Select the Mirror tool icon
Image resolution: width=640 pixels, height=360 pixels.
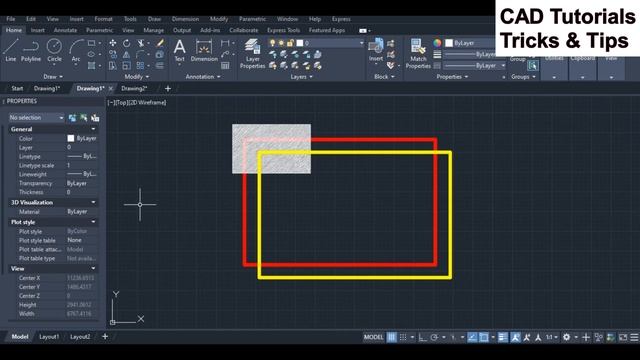click(127, 54)
